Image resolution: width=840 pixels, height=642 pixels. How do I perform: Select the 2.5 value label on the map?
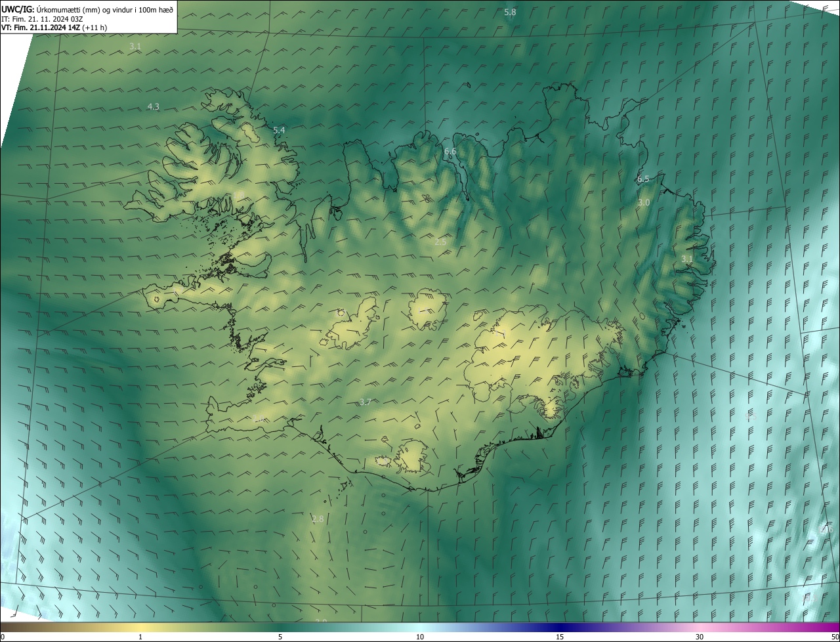click(440, 242)
